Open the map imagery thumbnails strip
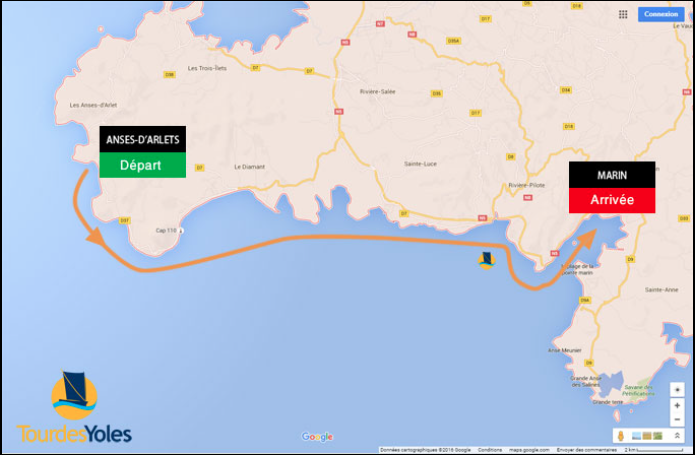Screen dimensions: 697x455 [x=646, y=436]
